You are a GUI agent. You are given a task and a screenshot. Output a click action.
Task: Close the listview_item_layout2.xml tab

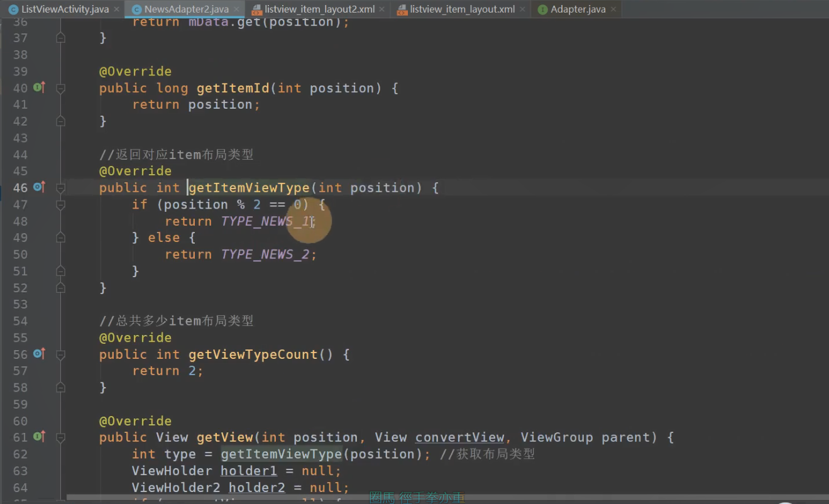pyautogui.click(x=382, y=9)
